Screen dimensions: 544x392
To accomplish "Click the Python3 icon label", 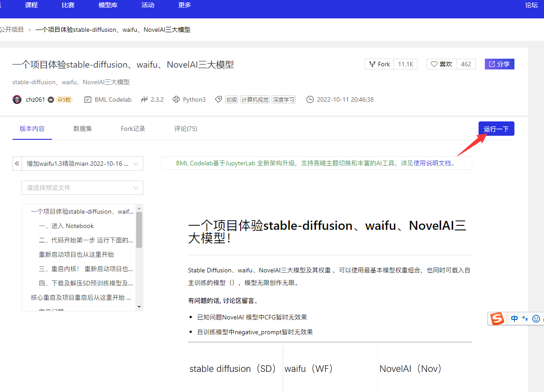I will (x=189, y=99).
